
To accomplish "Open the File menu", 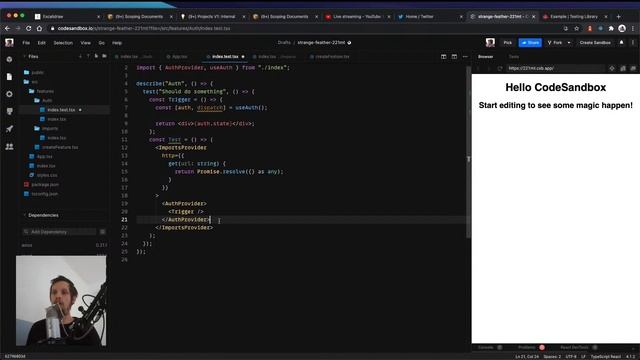I will click(26, 42).
